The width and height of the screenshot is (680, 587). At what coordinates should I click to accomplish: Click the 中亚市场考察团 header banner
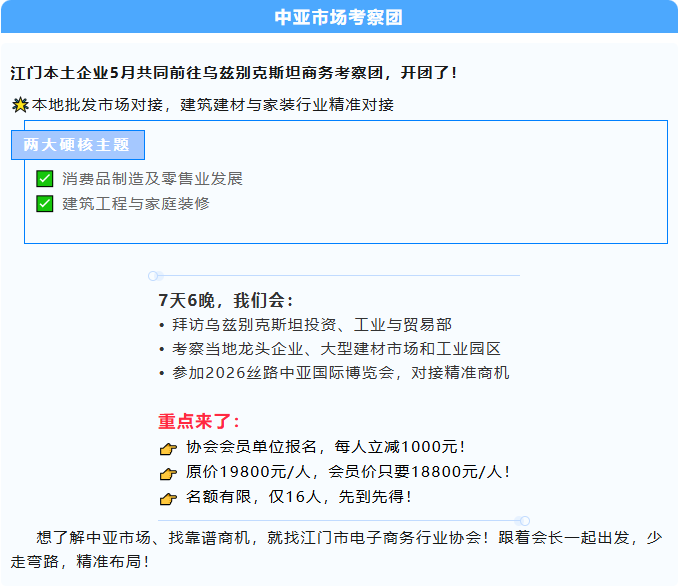[339, 17]
